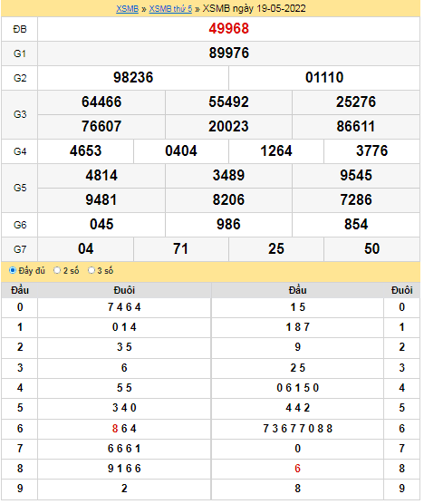424x504 pixels.
Task: Open the XSMB breadcrumb link
Action: tap(127, 9)
